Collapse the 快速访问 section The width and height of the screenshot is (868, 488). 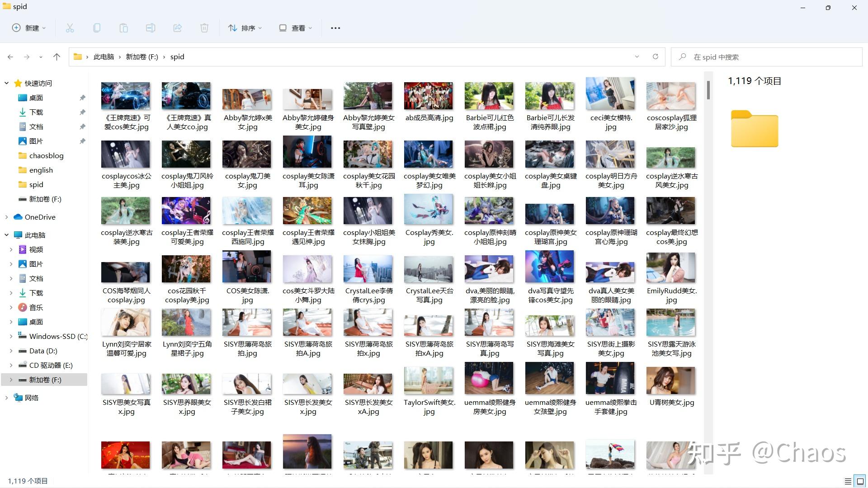[6, 83]
